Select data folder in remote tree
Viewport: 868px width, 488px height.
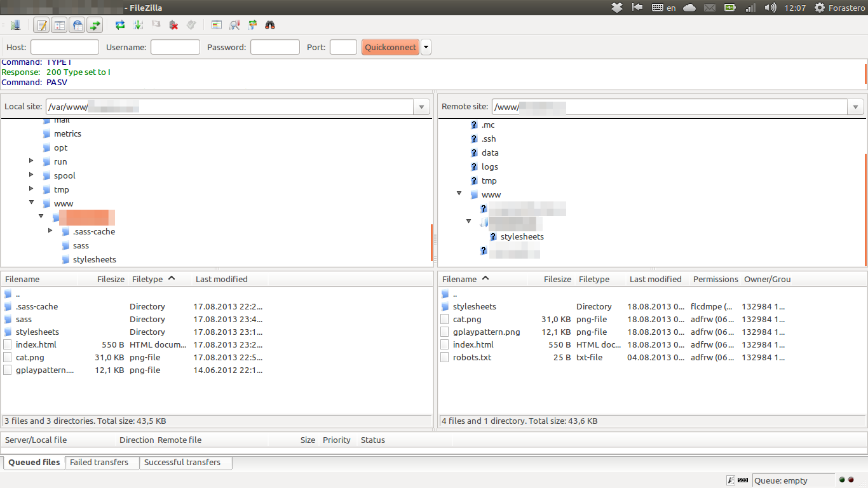pos(490,152)
